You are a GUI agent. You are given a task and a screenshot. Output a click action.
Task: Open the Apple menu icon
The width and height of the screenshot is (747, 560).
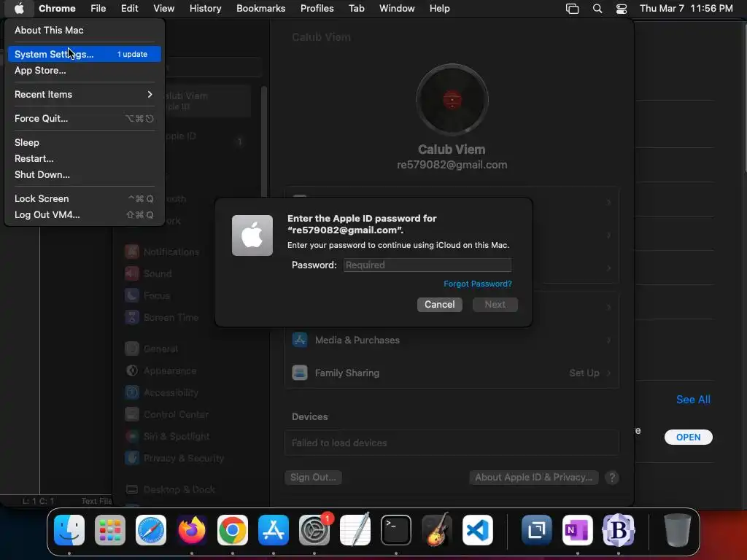point(19,8)
